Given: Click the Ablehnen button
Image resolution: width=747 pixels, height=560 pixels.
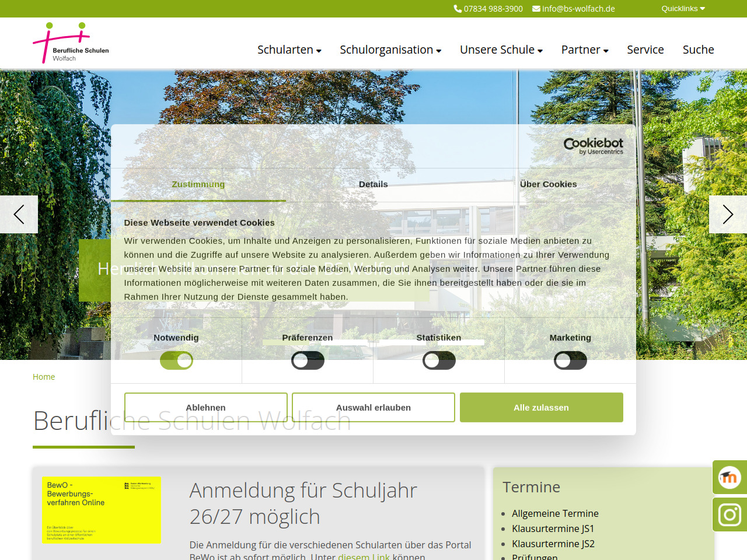Looking at the screenshot, I should pyautogui.click(x=205, y=407).
